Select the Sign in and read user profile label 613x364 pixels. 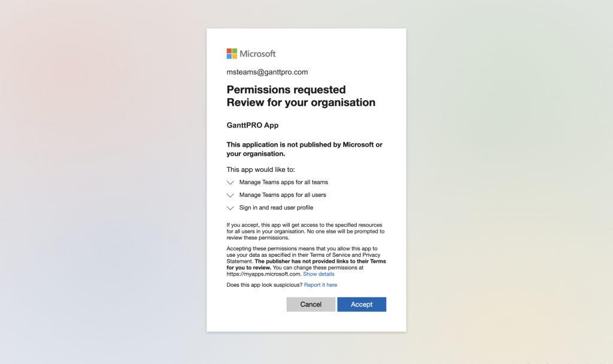pyautogui.click(x=276, y=208)
